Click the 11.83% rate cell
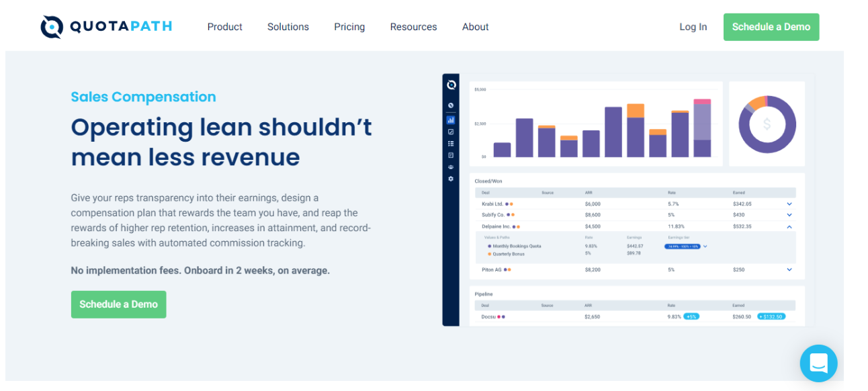The image size is (868, 391). (675, 226)
